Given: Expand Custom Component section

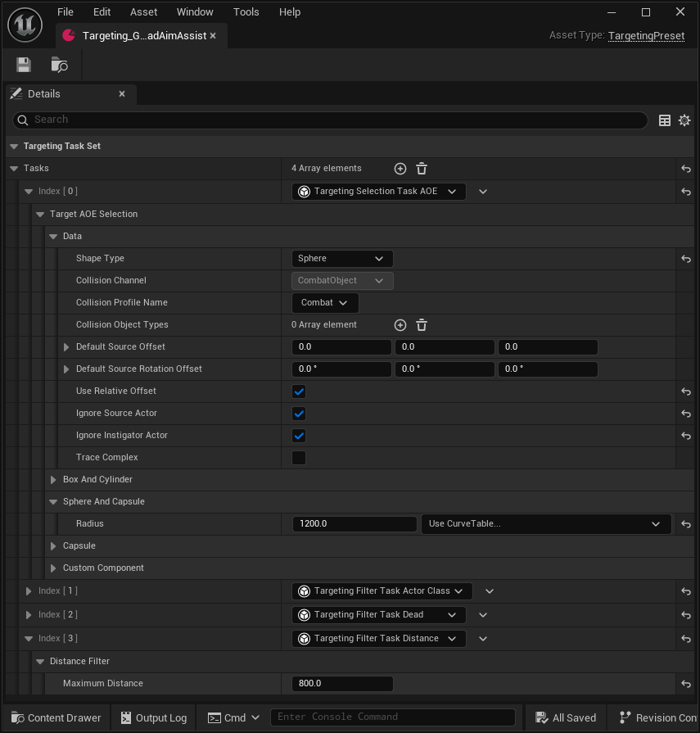Looking at the screenshot, I should point(53,568).
